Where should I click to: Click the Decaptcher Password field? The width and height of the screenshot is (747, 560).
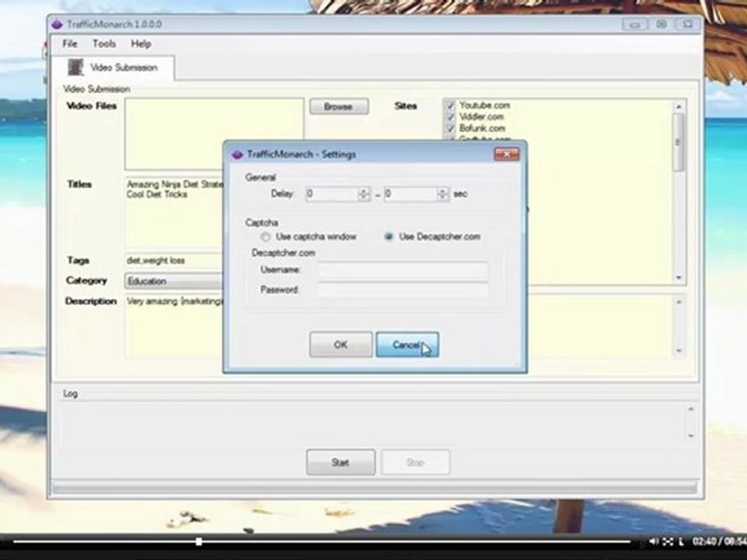tap(402, 289)
